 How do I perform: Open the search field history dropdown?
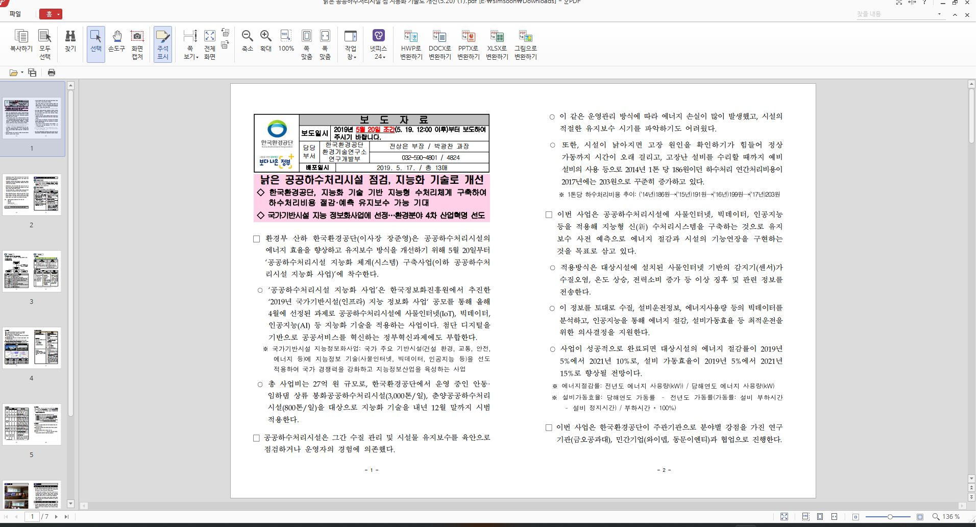coord(939,14)
